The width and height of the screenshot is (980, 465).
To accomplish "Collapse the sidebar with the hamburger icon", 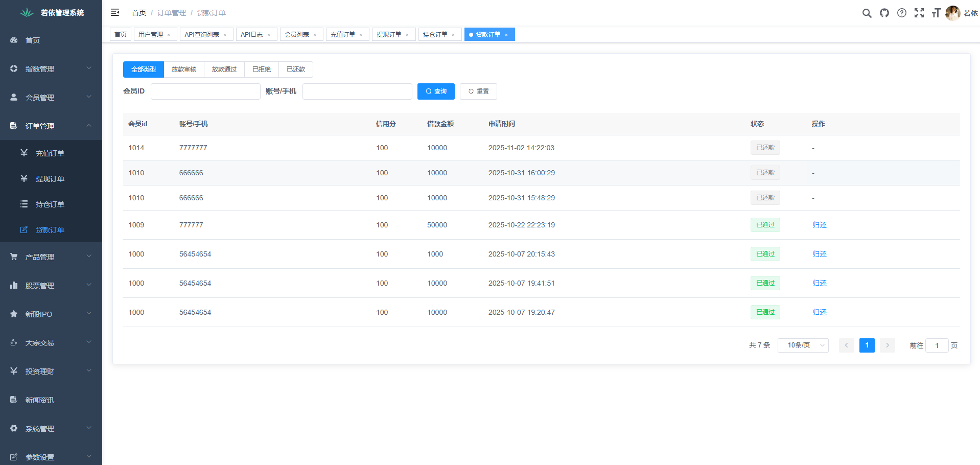I will [115, 13].
